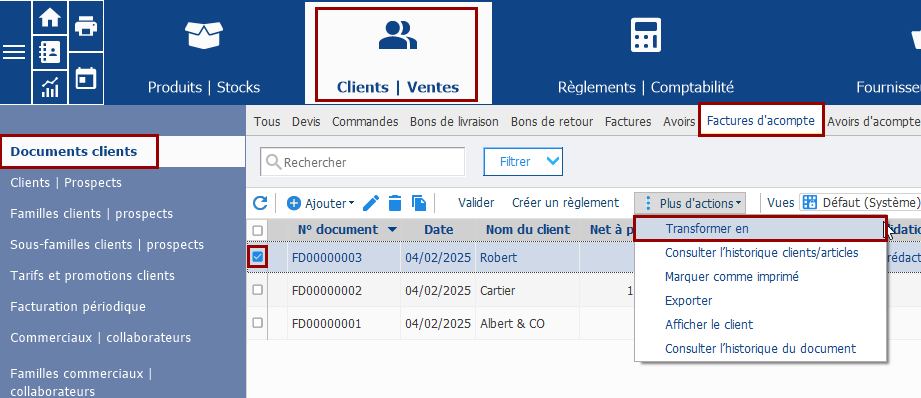Screen dimensions: 921x398
Task: Open the Vues Défaut (Système) selector
Action: (x=861, y=203)
